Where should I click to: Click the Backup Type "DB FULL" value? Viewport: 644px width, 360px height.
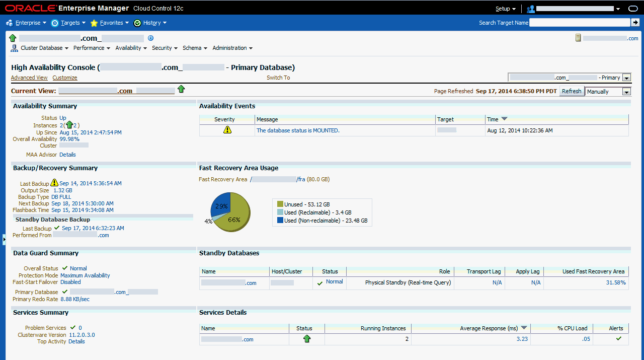click(x=61, y=197)
